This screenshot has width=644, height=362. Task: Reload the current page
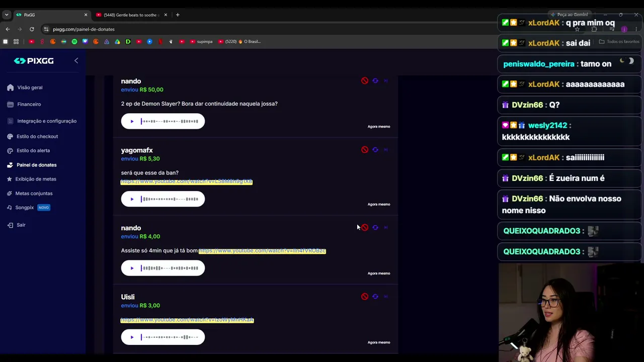[x=32, y=29]
